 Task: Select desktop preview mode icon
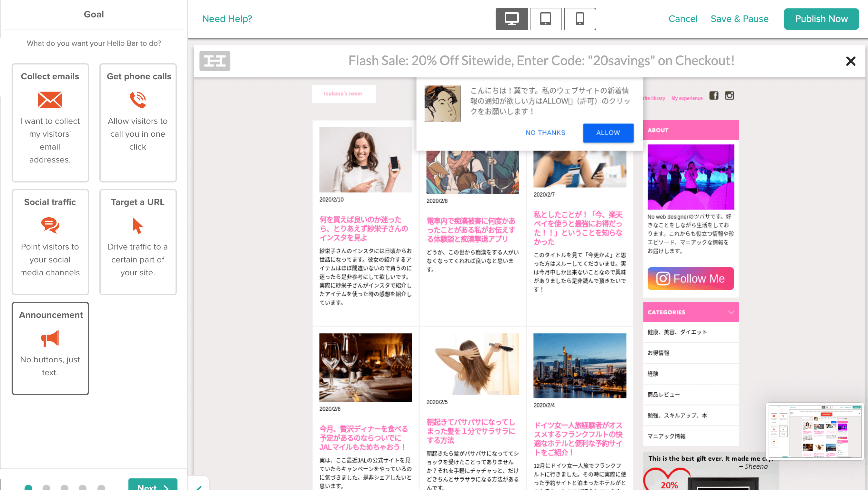pos(511,19)
